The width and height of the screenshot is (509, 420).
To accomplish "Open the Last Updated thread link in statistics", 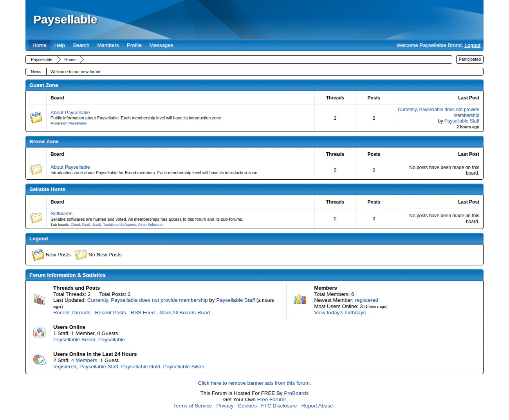I will coord(147,300).
